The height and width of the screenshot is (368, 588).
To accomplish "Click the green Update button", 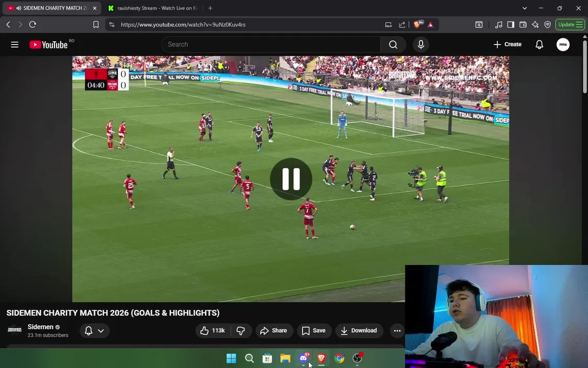I will coord(570,25).
